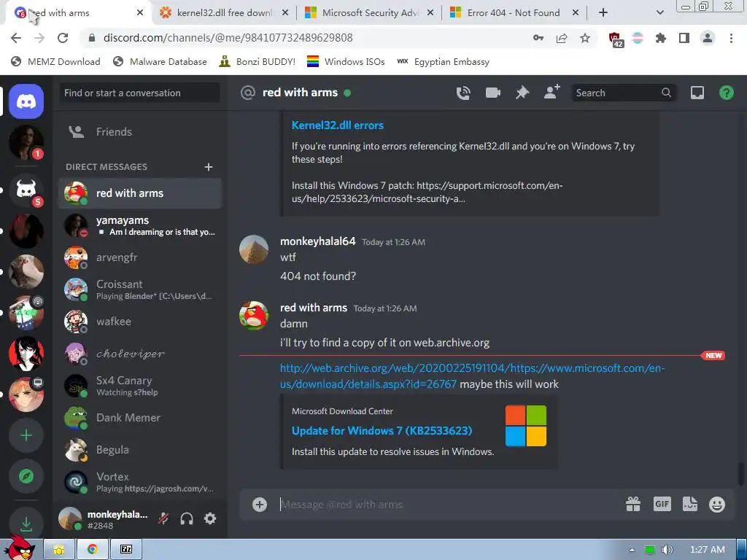Open the Sx4 Canary conversation

(x=140, y=386)
